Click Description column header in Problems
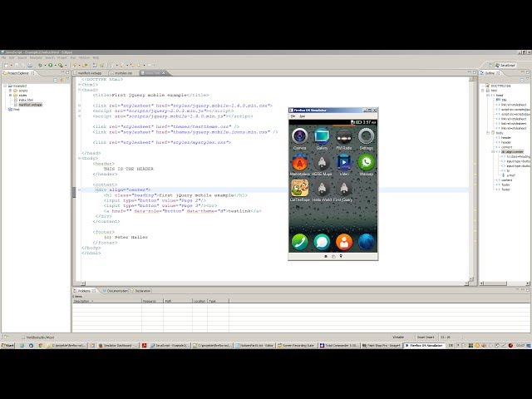532x399 pixels. tap(106, 301)
